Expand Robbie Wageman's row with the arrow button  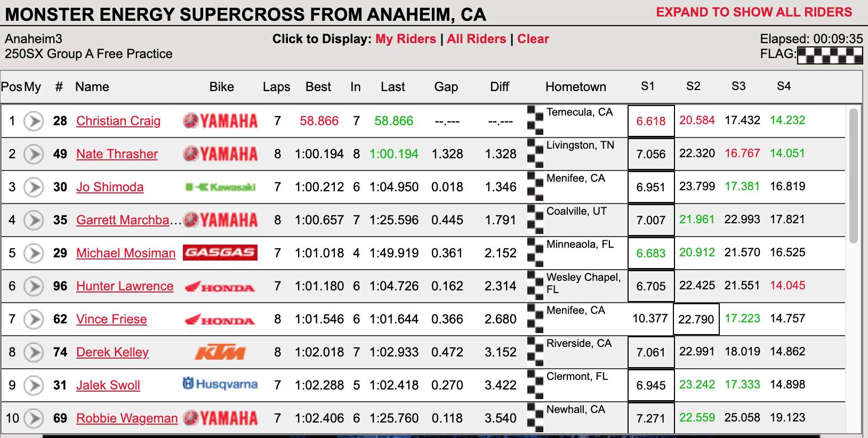click(x=34, y=418)
